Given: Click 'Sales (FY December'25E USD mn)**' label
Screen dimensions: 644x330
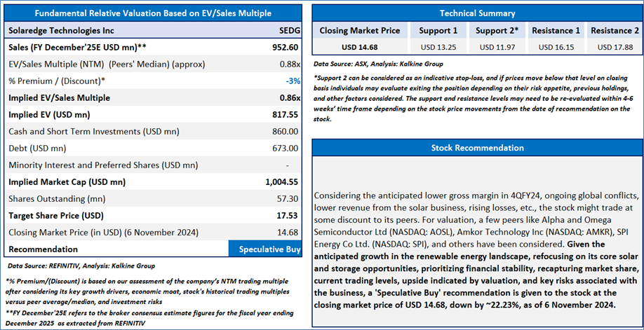Looking at the screenshot, I should [78, 47].
